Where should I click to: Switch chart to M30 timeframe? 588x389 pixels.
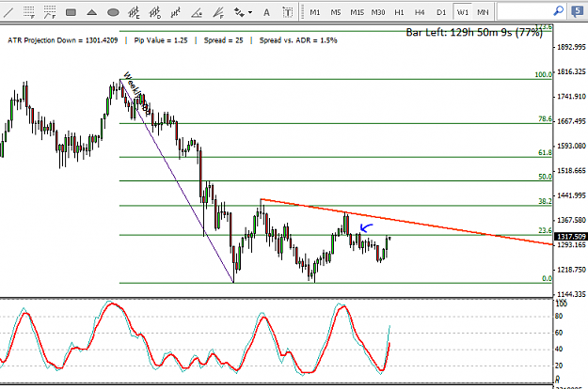click(378, 12)
